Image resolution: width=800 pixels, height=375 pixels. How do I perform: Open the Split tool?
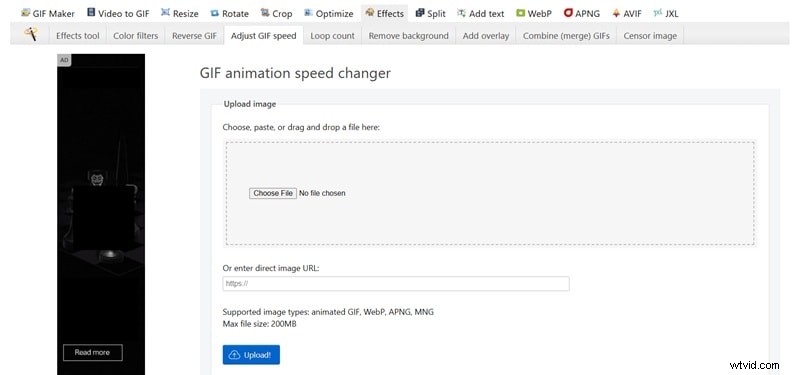(x=430, y=13)
